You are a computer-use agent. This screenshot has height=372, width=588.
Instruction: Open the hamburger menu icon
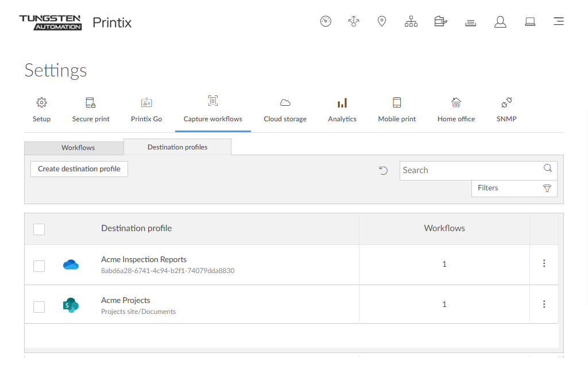coord(558,22)
